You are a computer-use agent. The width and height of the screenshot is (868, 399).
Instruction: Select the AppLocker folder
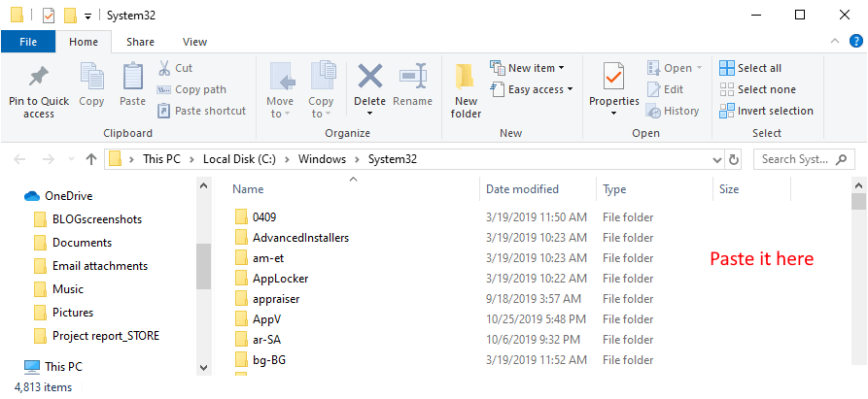(x=271, y=279)
